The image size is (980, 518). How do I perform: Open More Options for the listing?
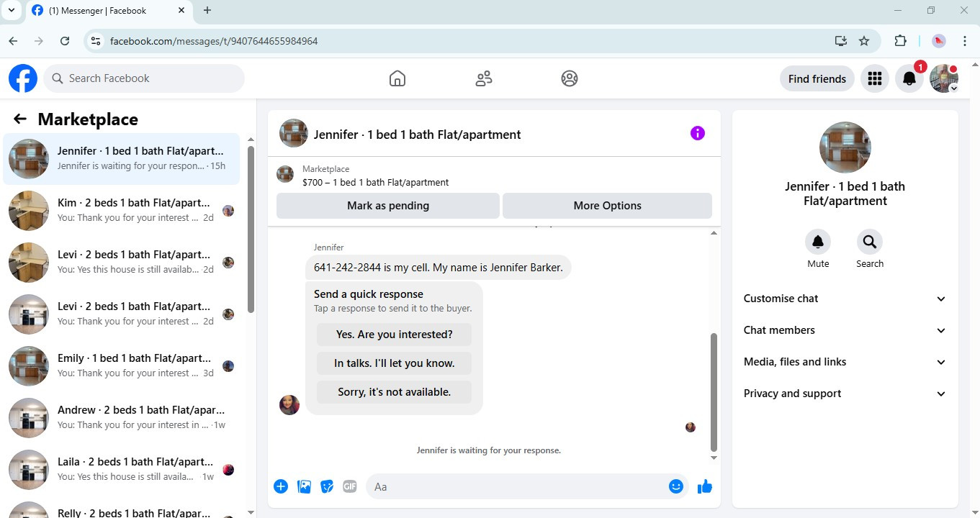(x=607, y=206)
